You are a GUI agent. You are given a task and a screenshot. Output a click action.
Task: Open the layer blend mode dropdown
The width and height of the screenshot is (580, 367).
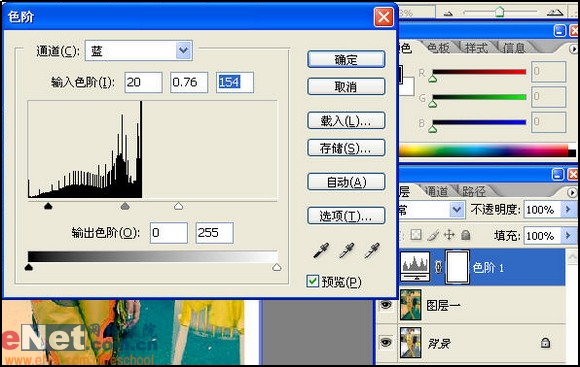pos(457,210)
